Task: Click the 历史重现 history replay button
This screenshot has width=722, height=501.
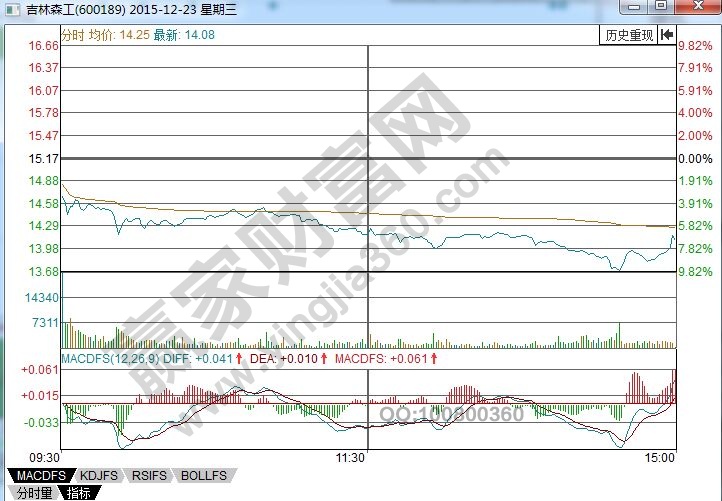Action: (629, 35)
